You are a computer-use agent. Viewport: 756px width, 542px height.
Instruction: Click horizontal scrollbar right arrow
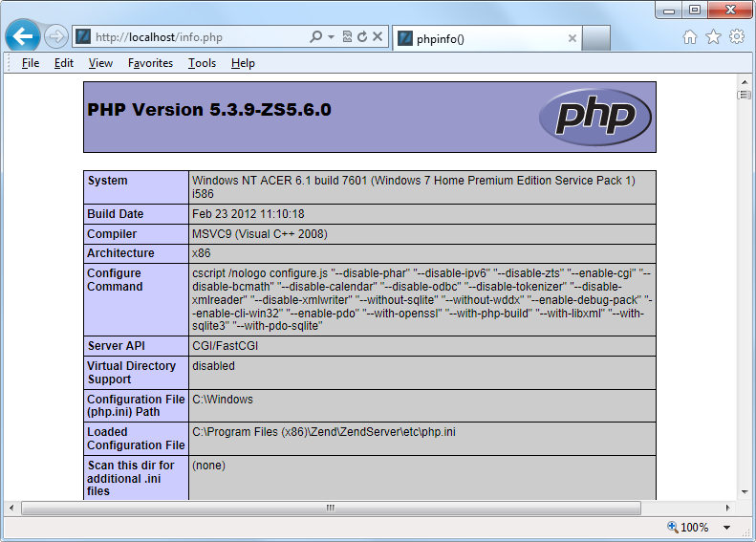point(728,508)
